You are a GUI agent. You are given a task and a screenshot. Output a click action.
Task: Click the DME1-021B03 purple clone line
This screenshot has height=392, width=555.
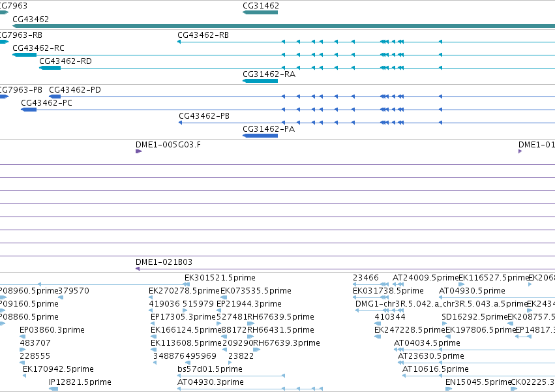click(345, 269)
